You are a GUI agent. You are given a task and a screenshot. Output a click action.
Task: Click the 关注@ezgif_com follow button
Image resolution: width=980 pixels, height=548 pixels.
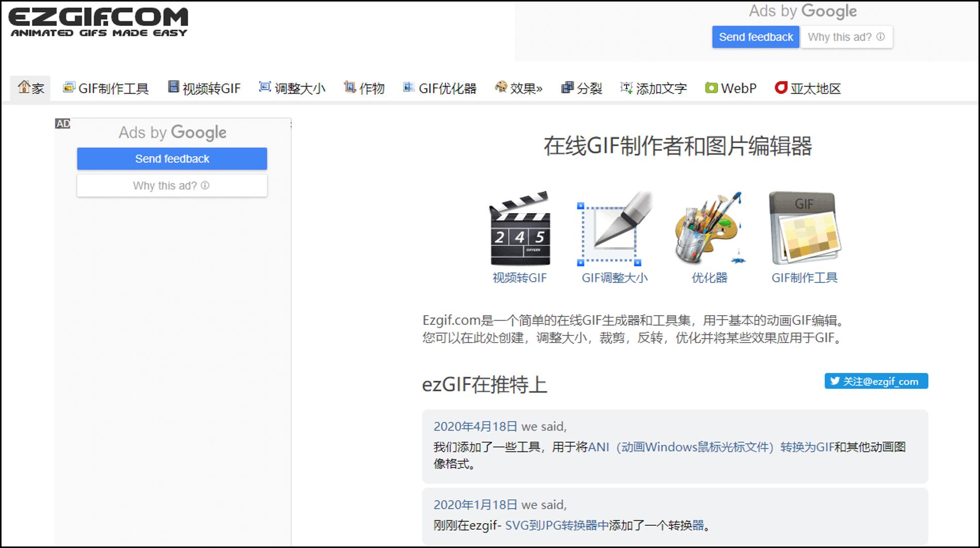875,382
